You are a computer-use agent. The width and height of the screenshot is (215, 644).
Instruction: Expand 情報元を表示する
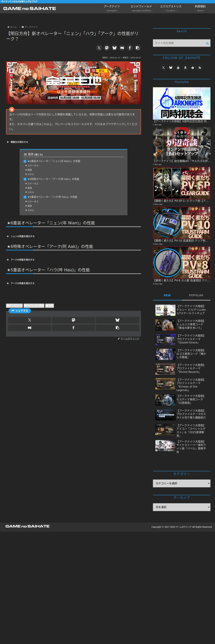(x=18, y=142)
